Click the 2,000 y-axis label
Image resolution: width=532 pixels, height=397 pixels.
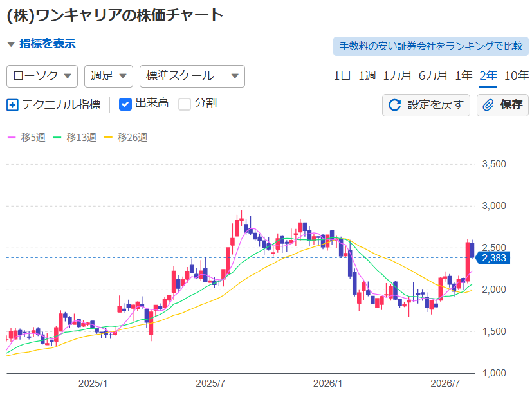pos(494,290)
